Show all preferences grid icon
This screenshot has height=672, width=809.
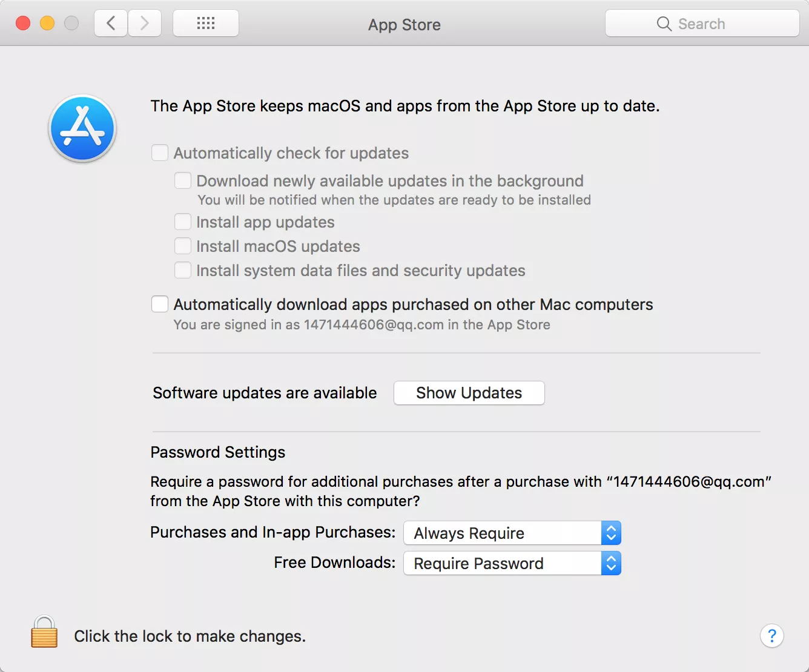(x=206, y=24)
